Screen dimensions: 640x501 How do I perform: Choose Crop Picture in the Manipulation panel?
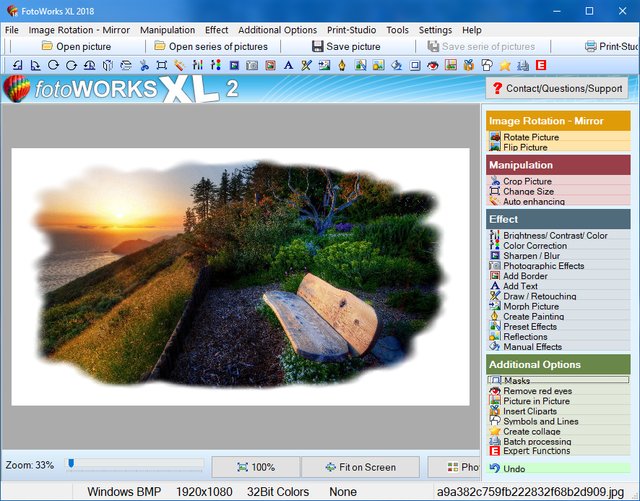pyautogui.click(x=558, y=181)
